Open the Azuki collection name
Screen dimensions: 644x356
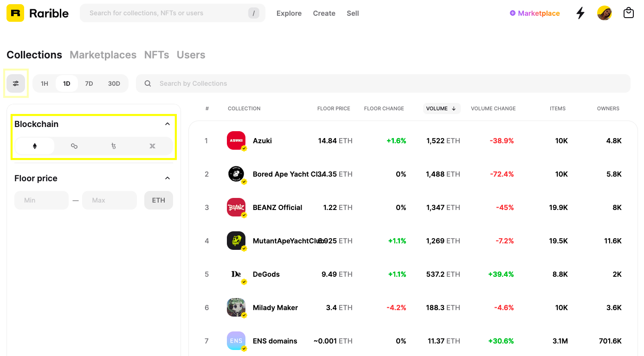(262, 140)
